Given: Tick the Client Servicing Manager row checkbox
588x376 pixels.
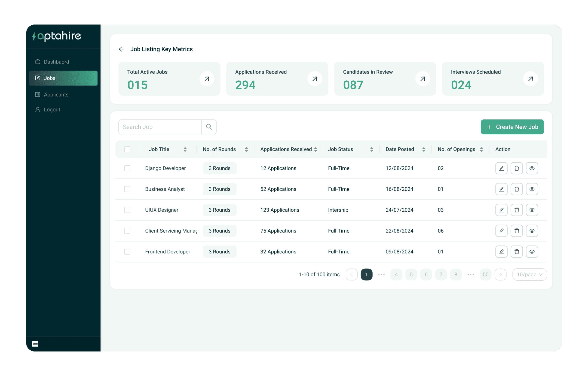Looking at the screenshot, I should [127, 231].
